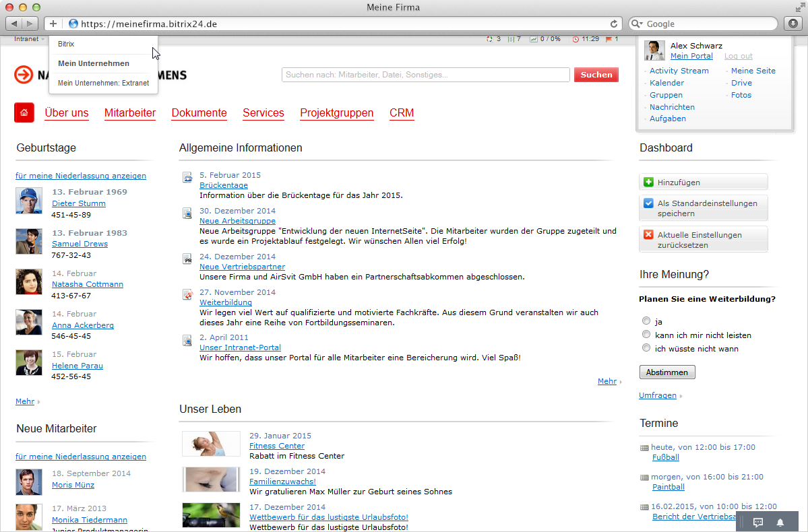The width and height of the screenshot is (808, 532).
Task: Open the Drive link in user panel
Action: (741, 82)
